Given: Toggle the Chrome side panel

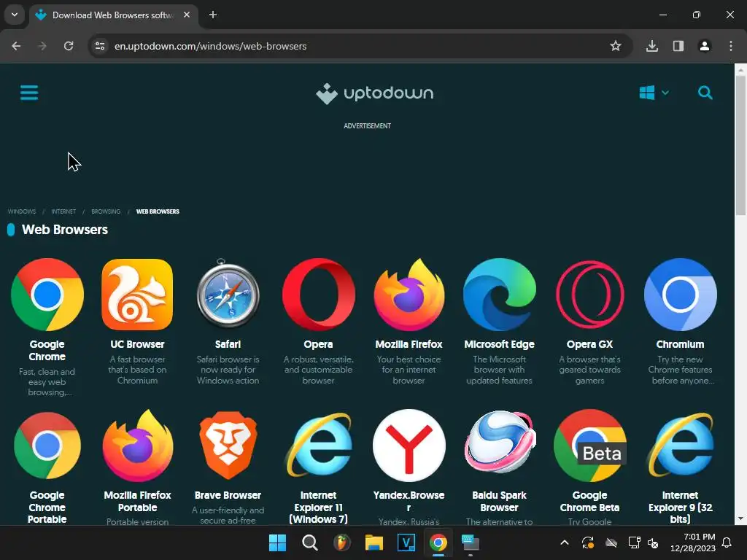Looking at the screenshot, I should coord(678,46).
